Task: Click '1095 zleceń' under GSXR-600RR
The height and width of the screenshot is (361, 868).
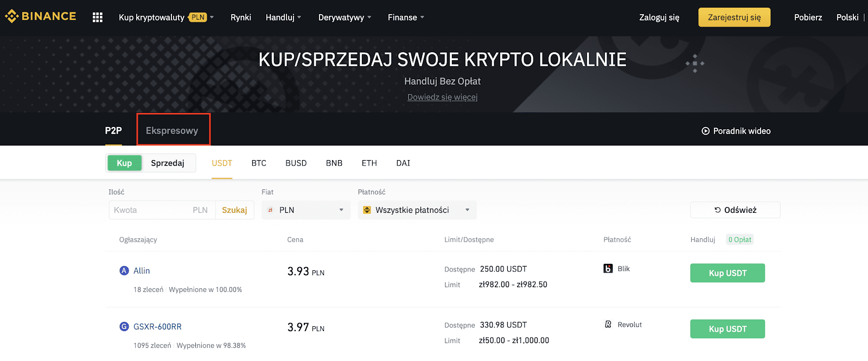Action: [152, 345]
